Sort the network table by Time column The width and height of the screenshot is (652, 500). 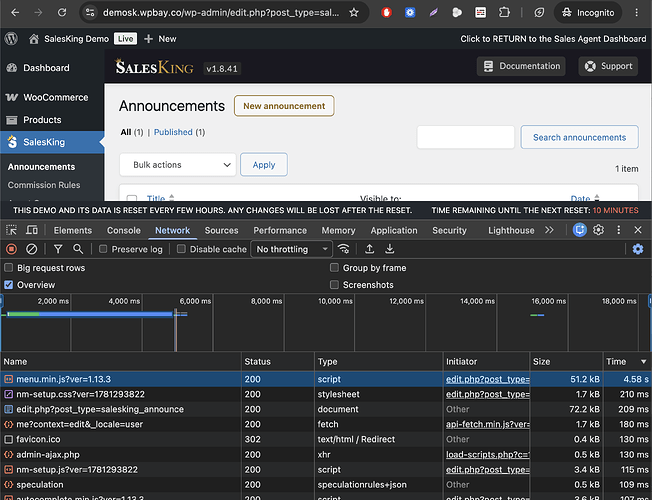[x=626, y=361]
